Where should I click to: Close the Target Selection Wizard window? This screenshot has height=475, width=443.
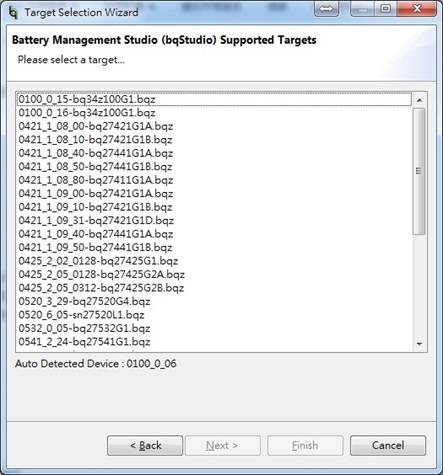(x=417, y=9)
